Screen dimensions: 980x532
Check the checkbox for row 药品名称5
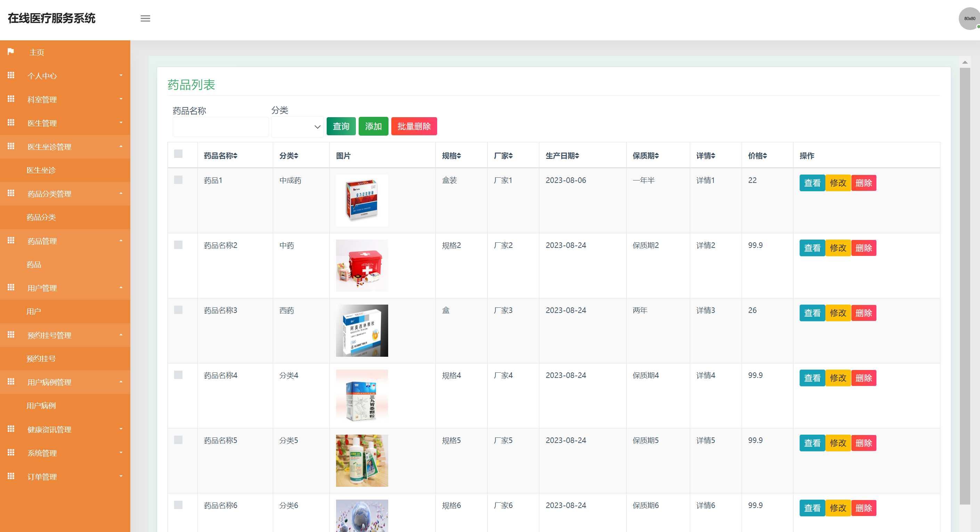[178, 440]
